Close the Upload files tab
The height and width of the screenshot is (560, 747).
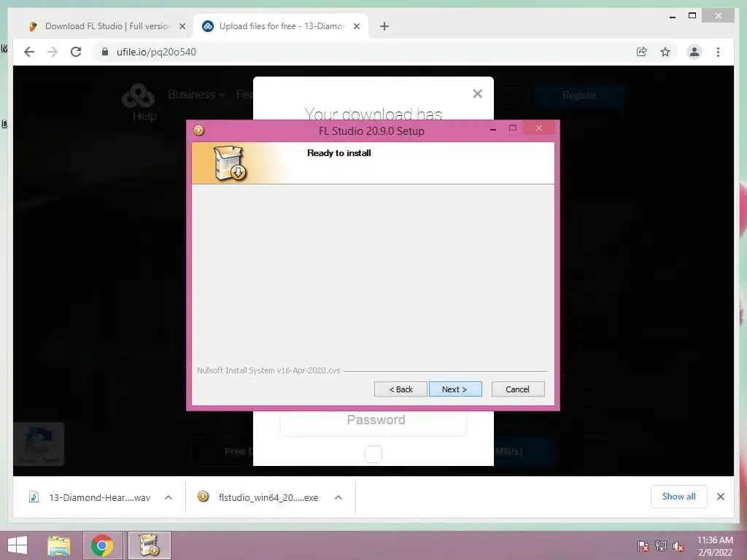click(356, 26)
